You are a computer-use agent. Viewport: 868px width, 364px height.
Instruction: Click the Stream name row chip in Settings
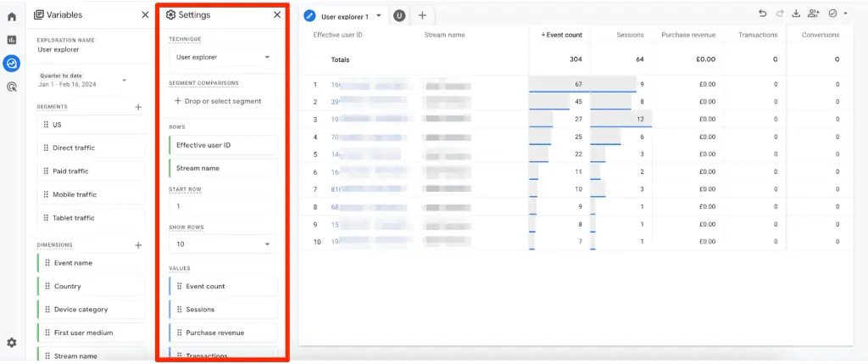(x=223, y=169)
